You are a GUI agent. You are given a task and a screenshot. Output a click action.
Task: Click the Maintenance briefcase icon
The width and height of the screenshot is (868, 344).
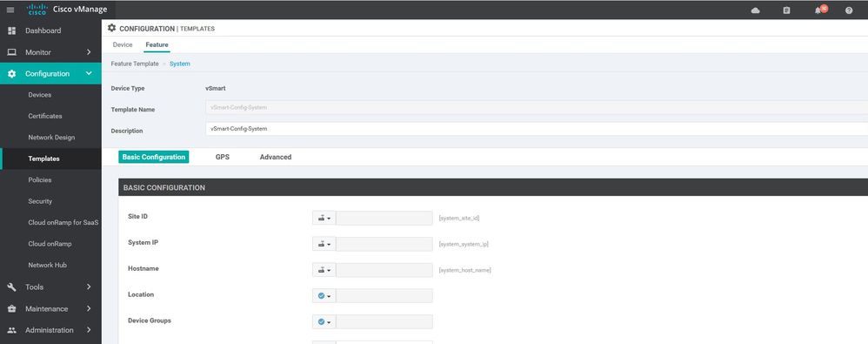11,308
